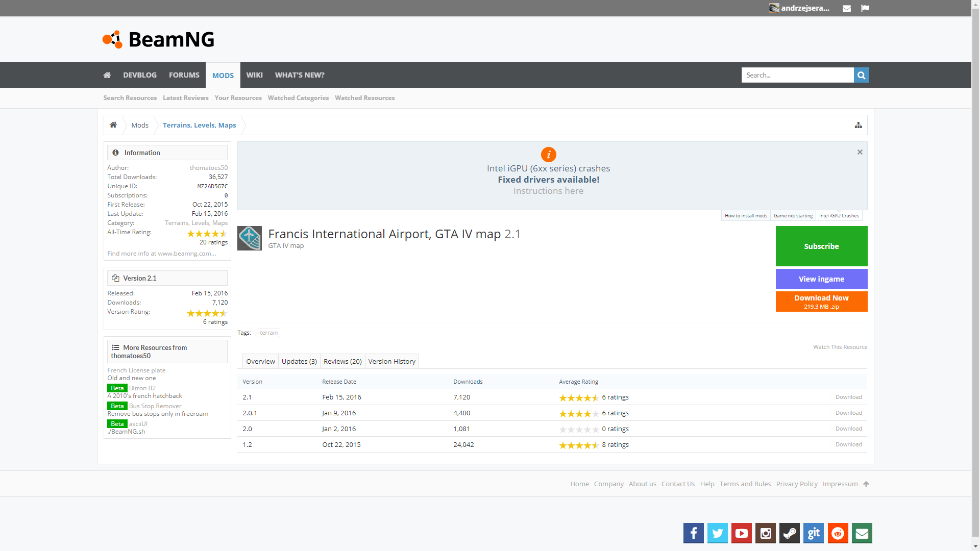Click the search magnifier button
980x551 pixels.
click(861, 75)
